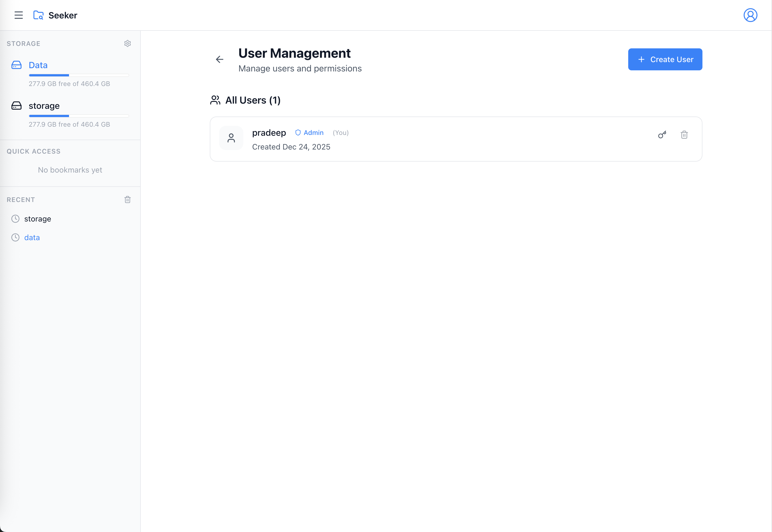Click the All Users heading icon
The width and height of the screenshot is (772, 532).
click(215, 100)
